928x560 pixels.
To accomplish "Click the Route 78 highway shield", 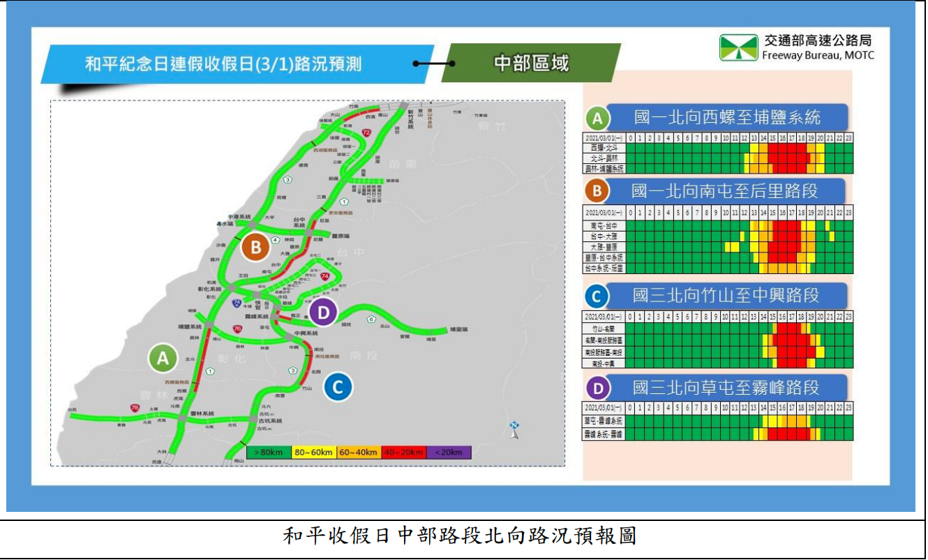I will pos(134,407).
